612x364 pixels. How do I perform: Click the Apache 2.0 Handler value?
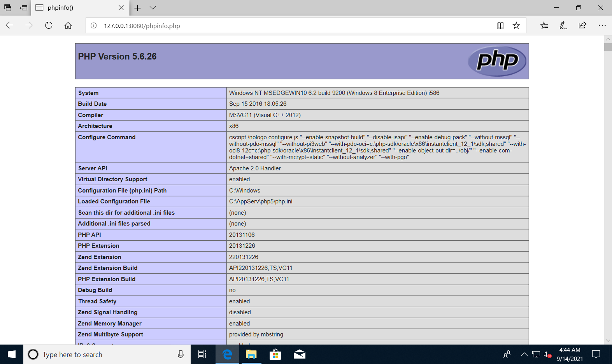pyautogui.click(x=255, y=168)
